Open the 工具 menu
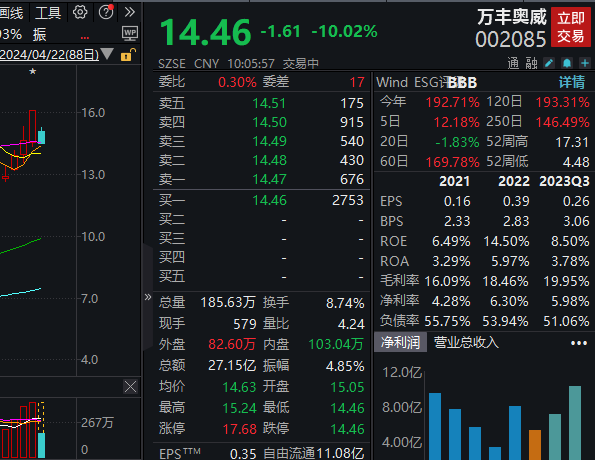The width and height of the screenshot is (595, 461). click(48, 13)
